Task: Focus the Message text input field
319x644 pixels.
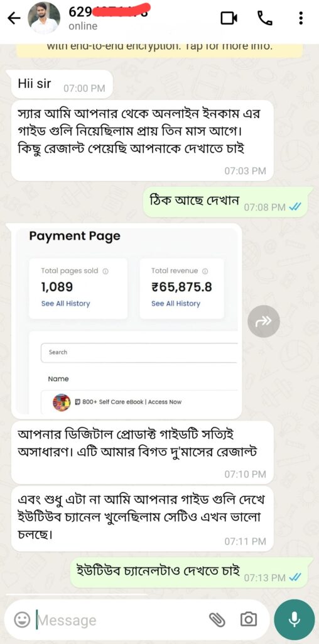Action: click(x=119, y=619)
